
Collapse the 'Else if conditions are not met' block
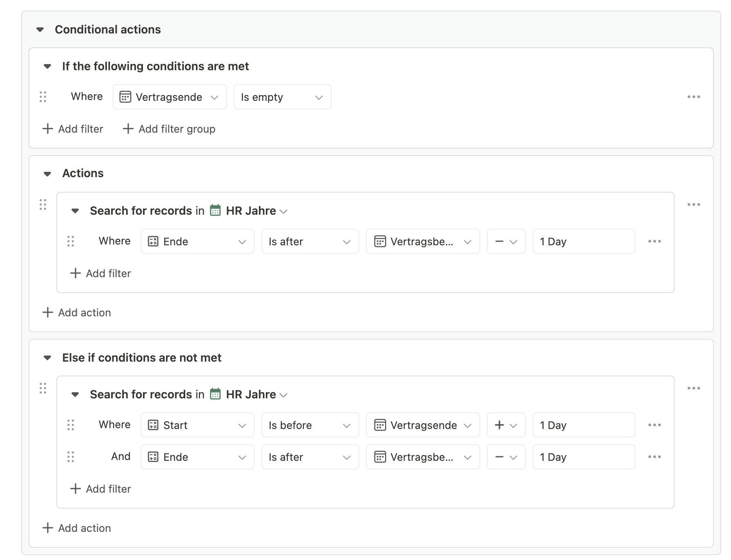[x=47, y=358]
